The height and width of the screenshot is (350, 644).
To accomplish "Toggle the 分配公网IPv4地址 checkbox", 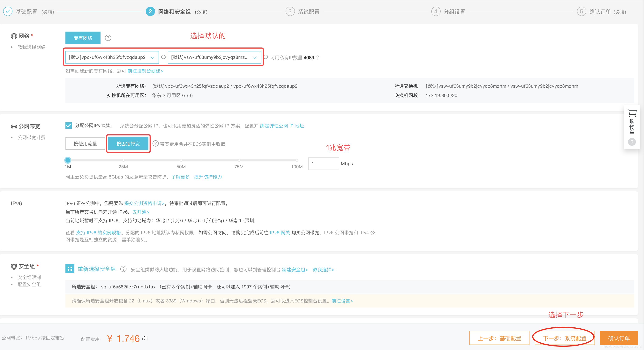I will pos(69,125).
